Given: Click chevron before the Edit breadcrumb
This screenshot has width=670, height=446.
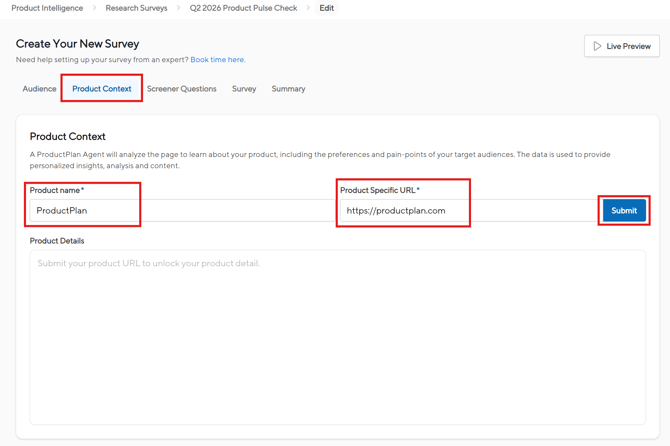Looking at the screenshot, I should point(308,8).
